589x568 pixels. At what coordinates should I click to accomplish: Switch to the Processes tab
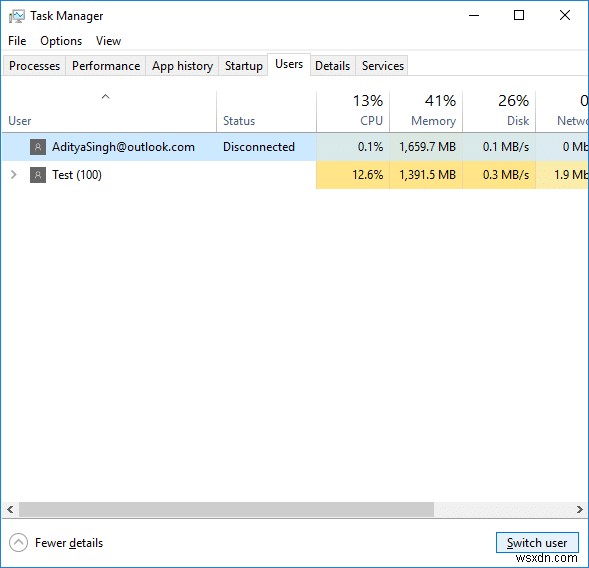click(x=34, y=66)
